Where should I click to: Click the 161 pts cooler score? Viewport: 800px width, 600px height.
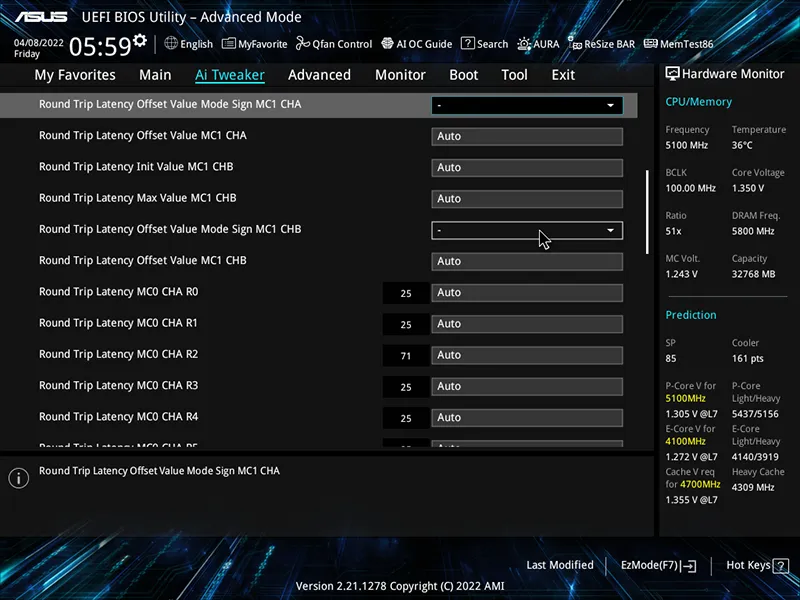[x=747, y=358]
